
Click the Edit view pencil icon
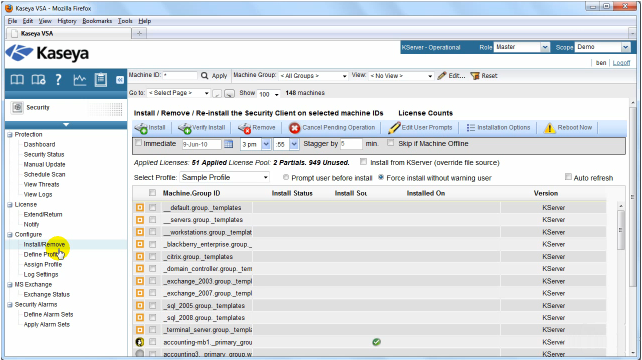(x=441, y=76)
